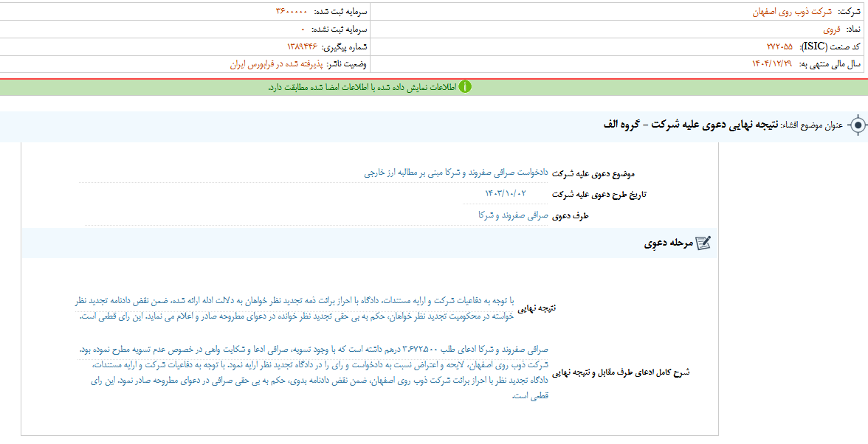Click the مرحله دعوی section header

(669, 243)
